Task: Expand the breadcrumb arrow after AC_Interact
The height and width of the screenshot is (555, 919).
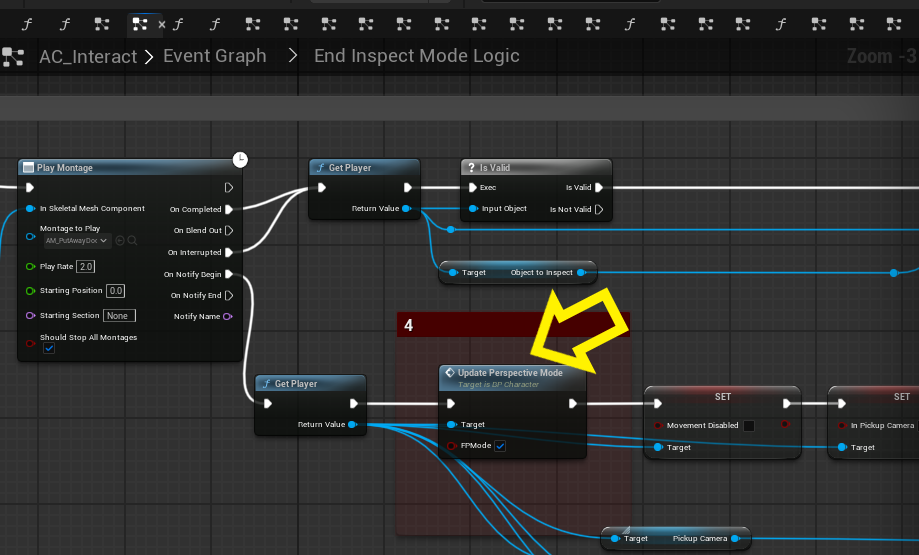Action: pyautogui.click(x=149, y=56)
